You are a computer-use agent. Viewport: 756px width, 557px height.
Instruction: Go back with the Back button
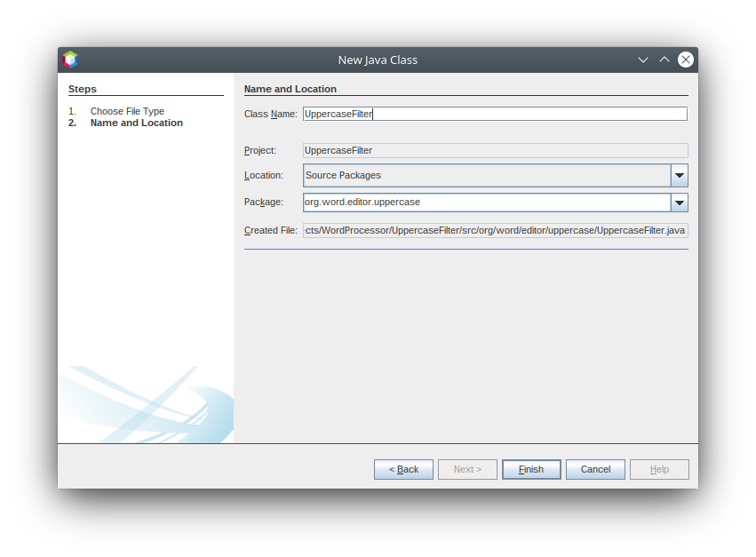point(403,469)
